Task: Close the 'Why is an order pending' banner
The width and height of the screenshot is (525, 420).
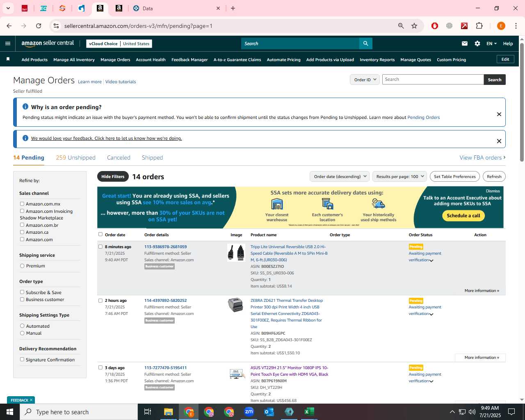Action: 499,114
